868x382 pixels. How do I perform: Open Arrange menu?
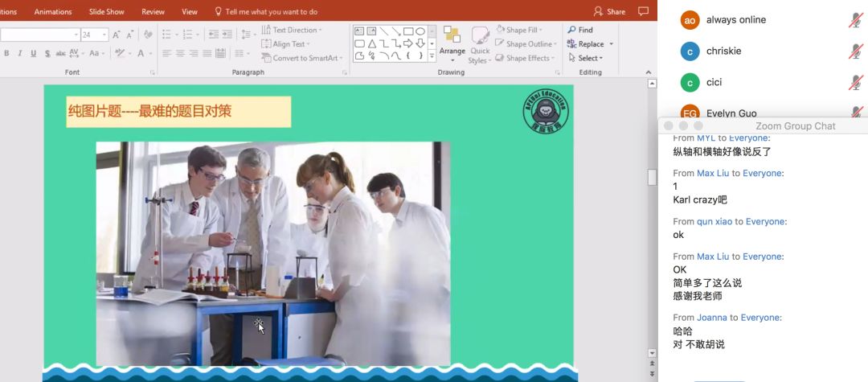pyautogui.click(x=452, y=44)
